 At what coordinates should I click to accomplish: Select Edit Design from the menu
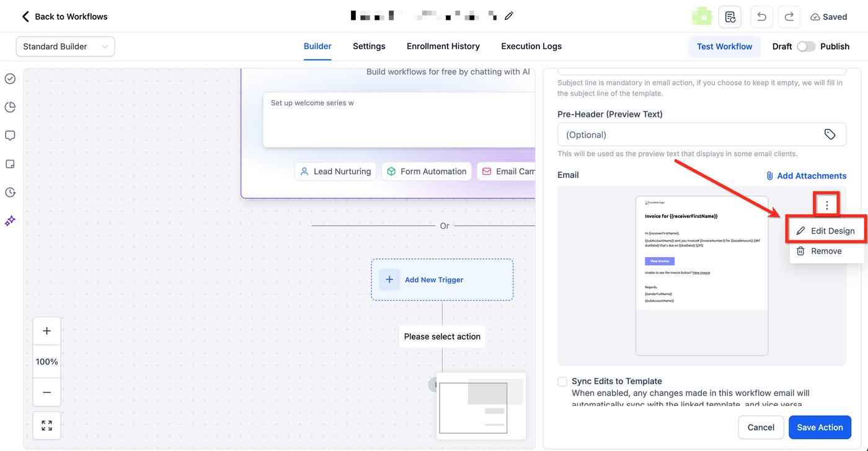pos(826,230)
